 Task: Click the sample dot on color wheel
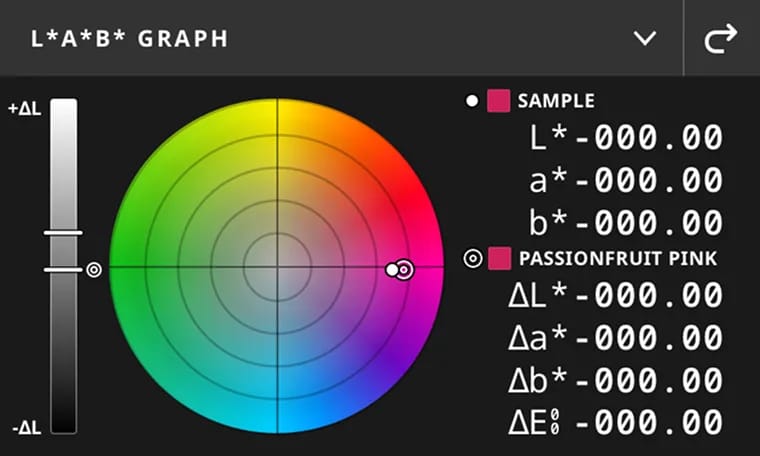[392, 269]
